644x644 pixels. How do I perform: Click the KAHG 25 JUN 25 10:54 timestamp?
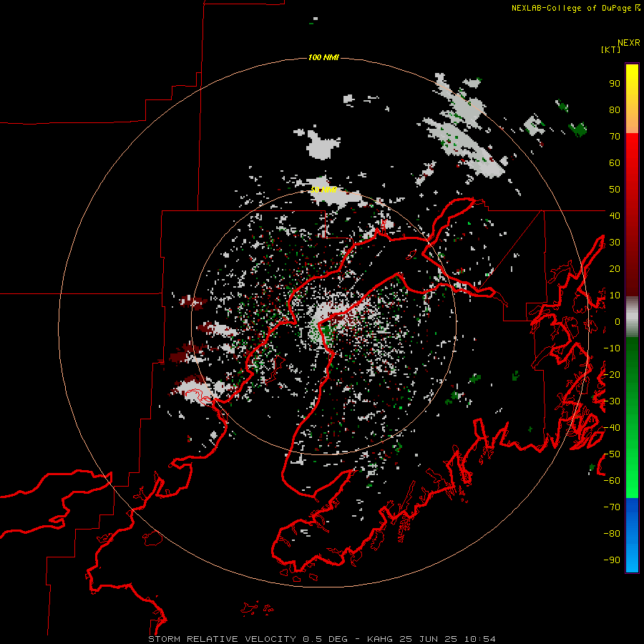[x=431, y=639]
